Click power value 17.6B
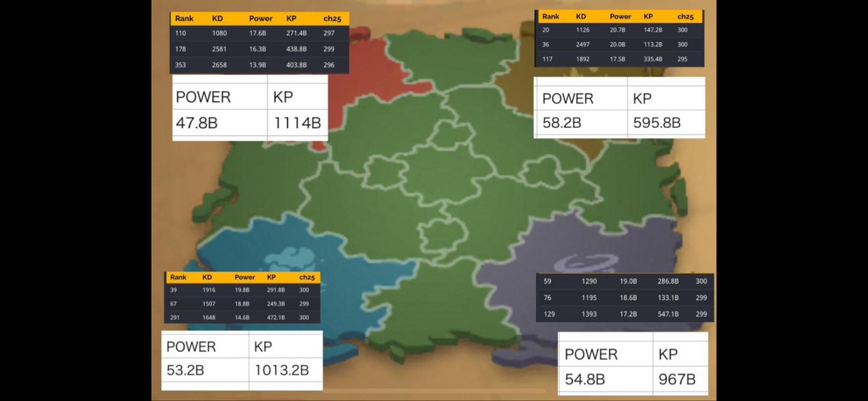Viewport: 868px width, 401px height. tap(258, 33)
